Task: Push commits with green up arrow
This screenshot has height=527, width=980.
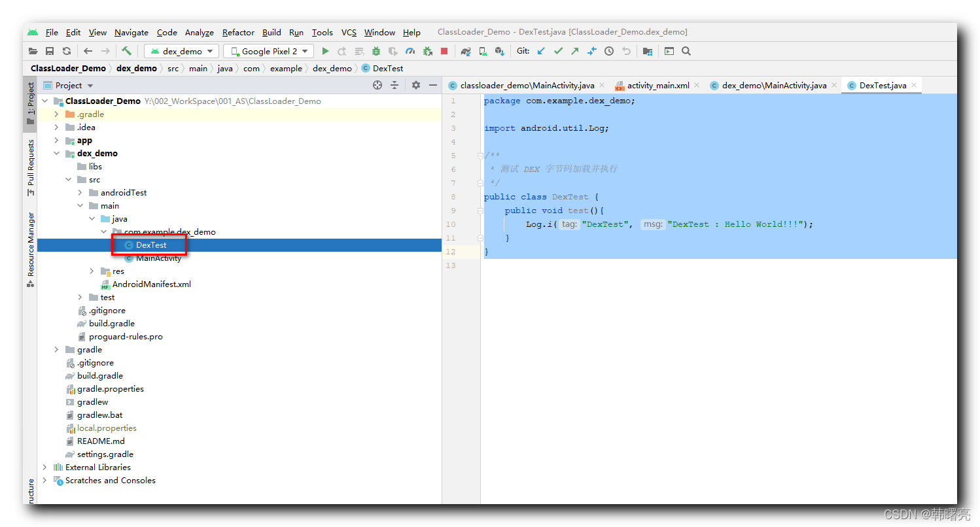Action: [574, 51]
